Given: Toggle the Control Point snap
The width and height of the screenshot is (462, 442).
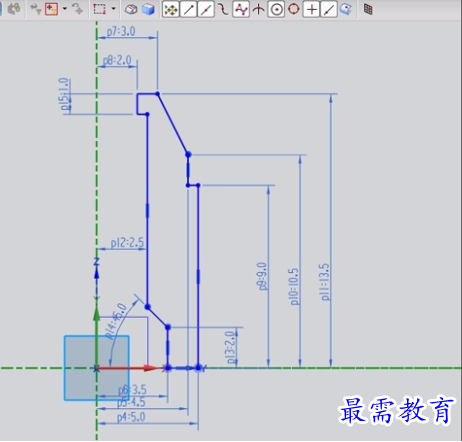Looking at the screenshot, I should point(223,10).
